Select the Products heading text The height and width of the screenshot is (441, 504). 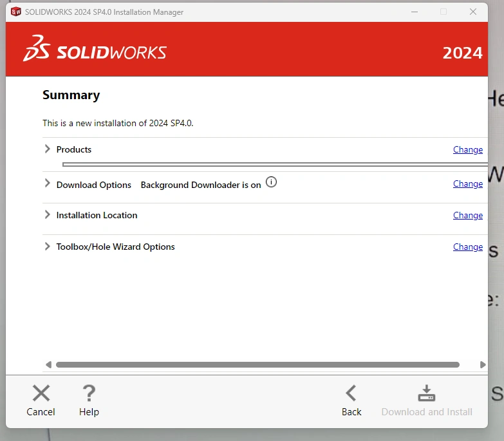(x=74, y=149)
